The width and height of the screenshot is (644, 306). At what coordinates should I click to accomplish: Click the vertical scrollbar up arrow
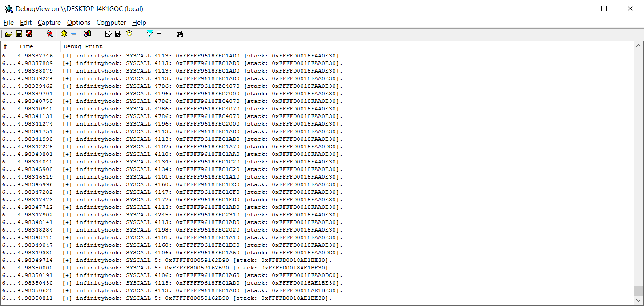click(639, 46)
